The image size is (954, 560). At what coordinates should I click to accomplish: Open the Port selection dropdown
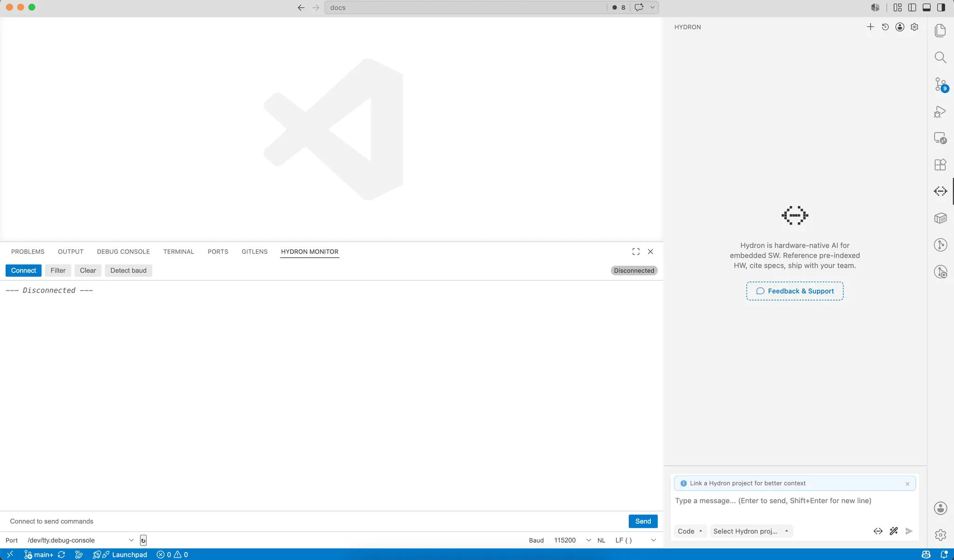click(x=81, y=540)
